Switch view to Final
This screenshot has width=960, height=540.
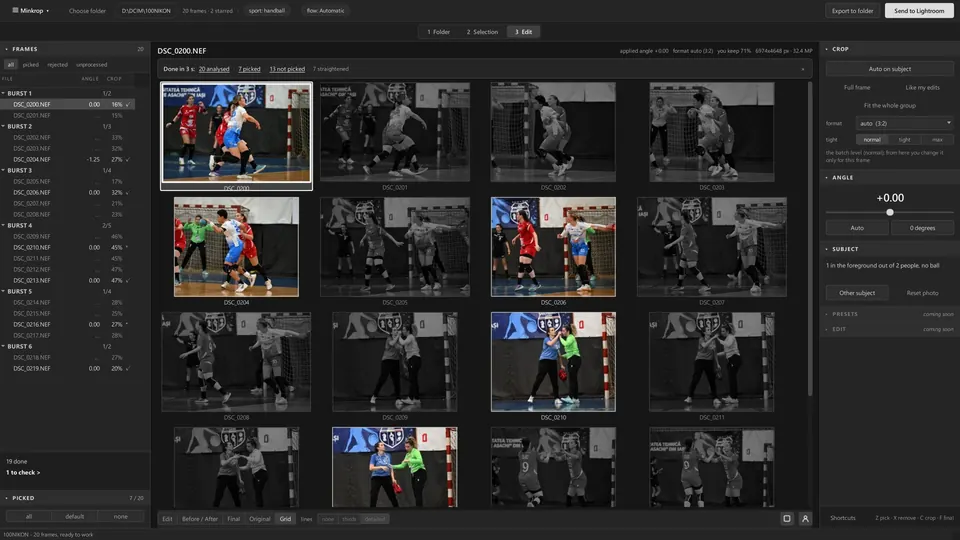tap(233, 519)
